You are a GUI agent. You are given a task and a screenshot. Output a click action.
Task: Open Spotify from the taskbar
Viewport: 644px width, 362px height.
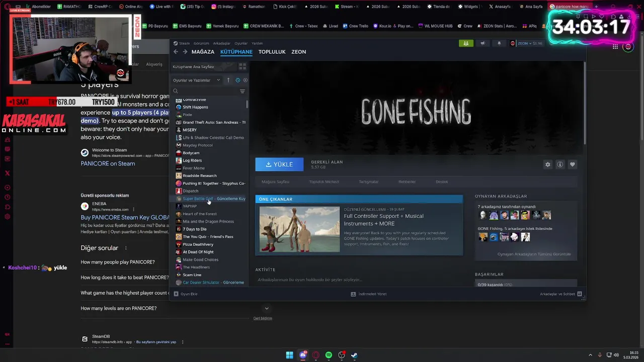point(329,355)
